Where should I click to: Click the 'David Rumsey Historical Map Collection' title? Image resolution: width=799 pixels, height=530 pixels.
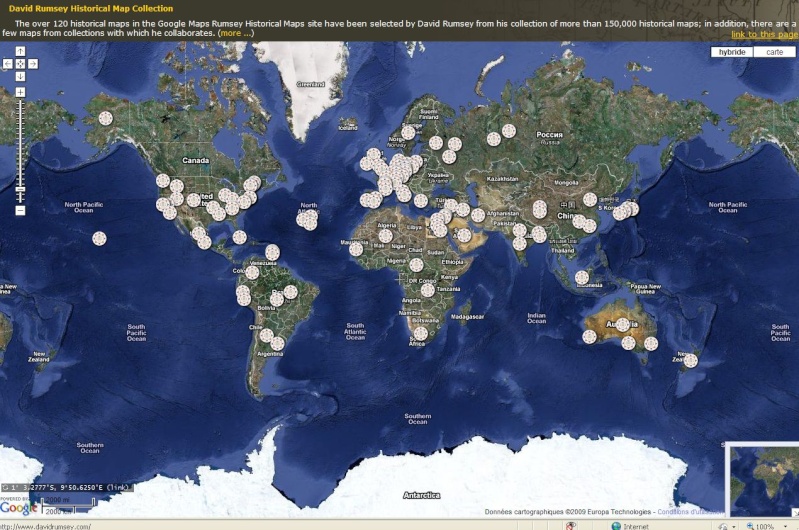click(91, 8)
